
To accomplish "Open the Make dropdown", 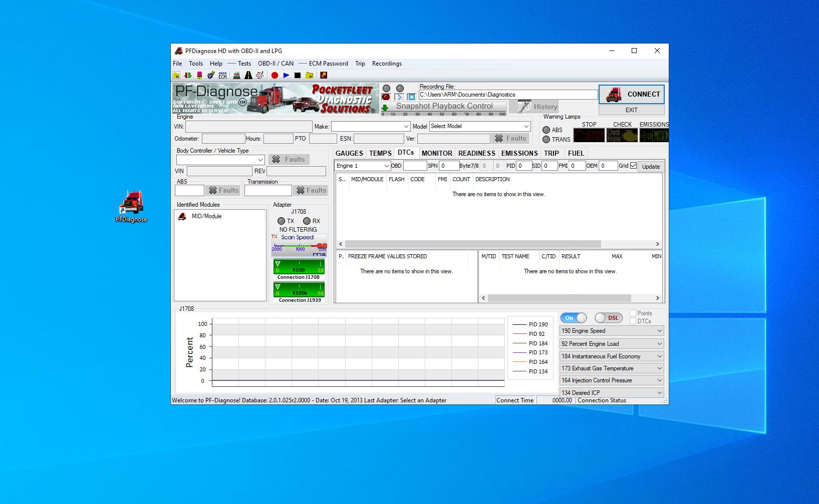I will [x=371, y=126].
